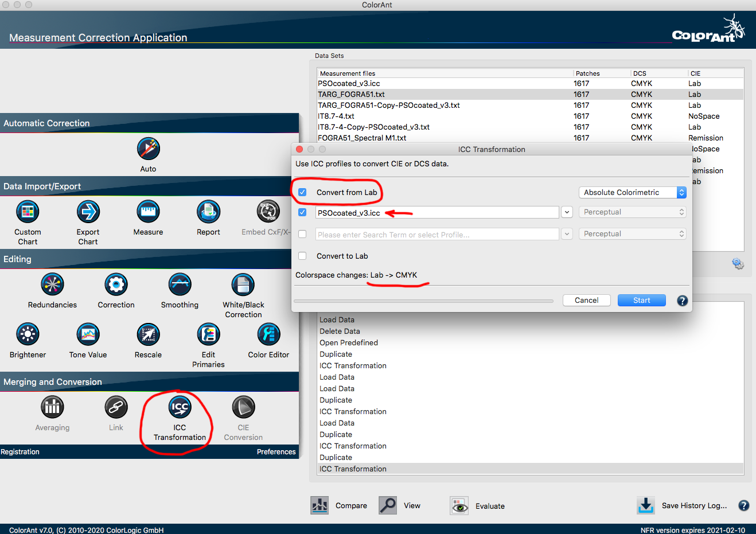Open the Edit Primaries tool
756x534 pixels.
pyautogui.click(x=208, y=334)
